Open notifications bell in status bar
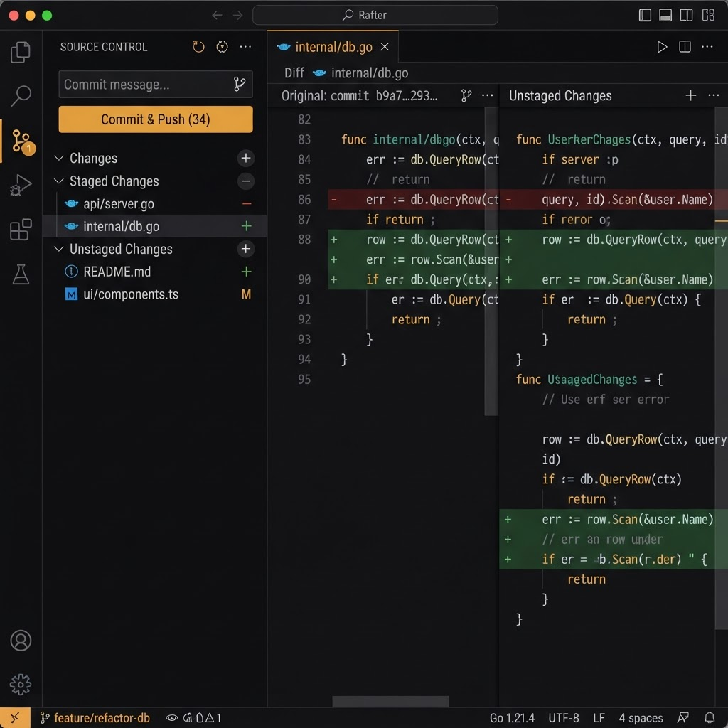728x728 pixels. (710, 718)
